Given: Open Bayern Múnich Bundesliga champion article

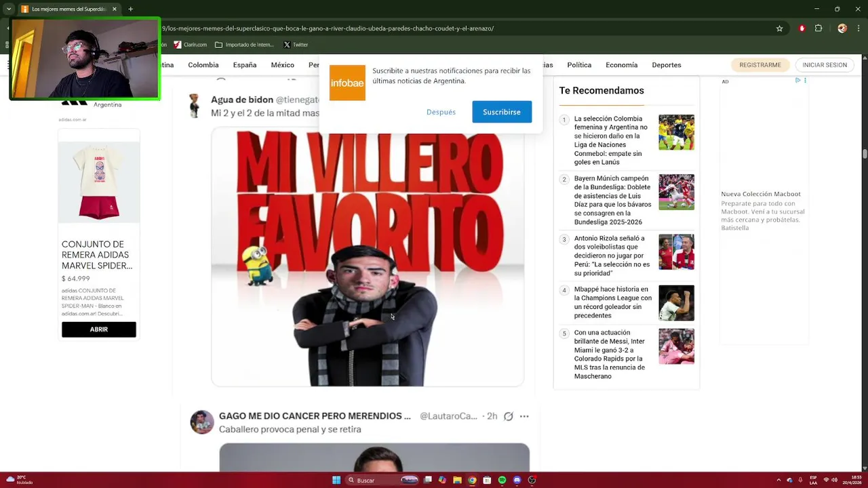Looking at the screenshot, I should 612,200.
